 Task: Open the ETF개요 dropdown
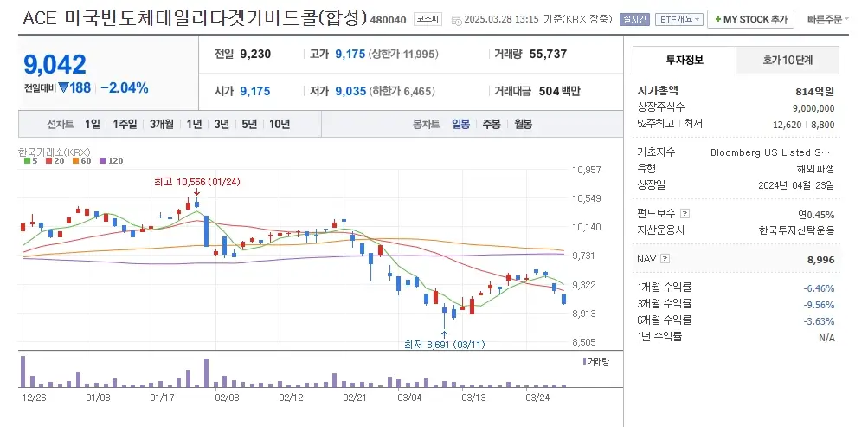pos(679,19)
